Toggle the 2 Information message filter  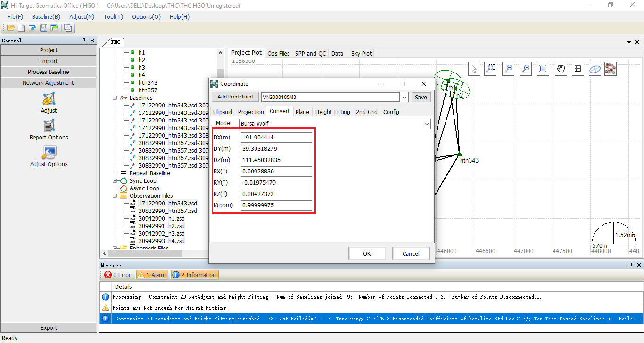pos(194,275)
